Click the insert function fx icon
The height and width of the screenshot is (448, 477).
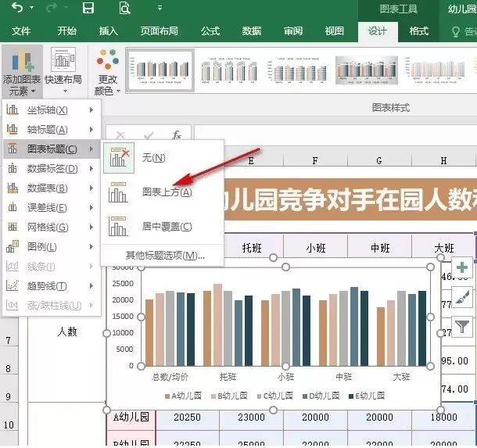(177, 134)
